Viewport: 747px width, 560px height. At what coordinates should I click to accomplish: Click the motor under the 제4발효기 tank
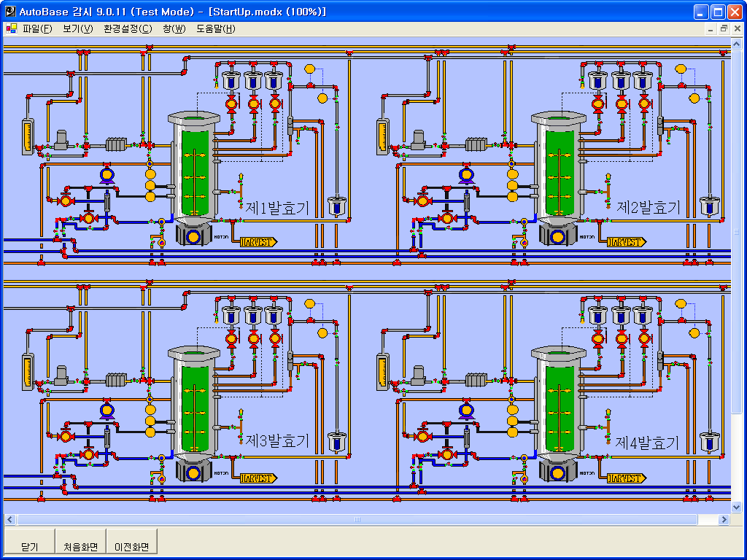click(557, 472)
